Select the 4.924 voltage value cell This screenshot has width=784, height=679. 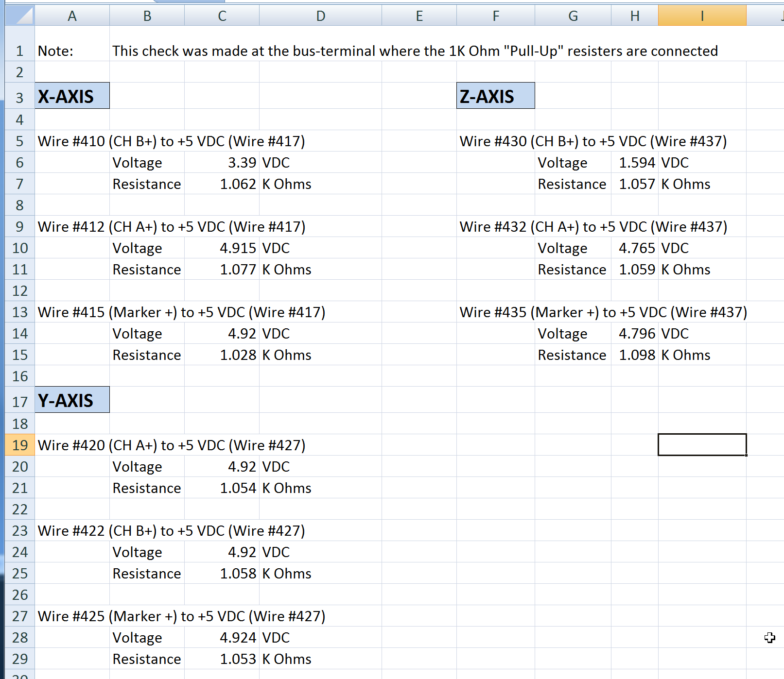[x=222, y=638]
